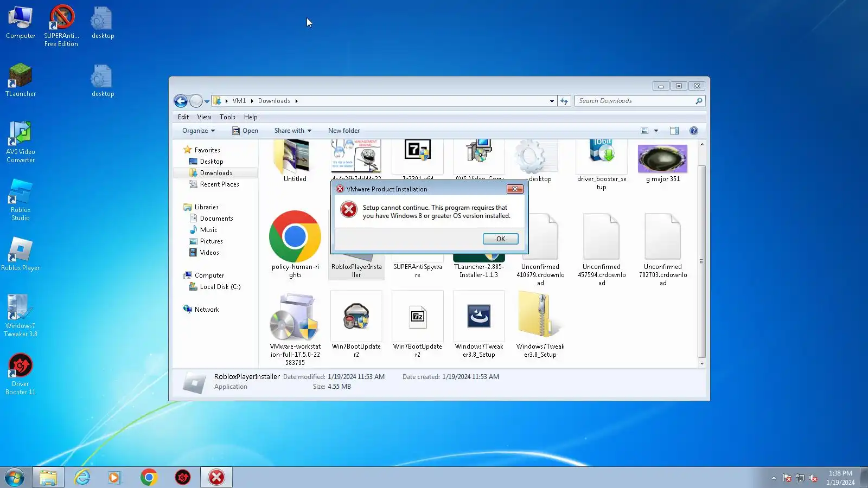The image size is (868, 488).
Task: Select the Driver Booster 11 desktop shortcut
Action: pos(21,374)
